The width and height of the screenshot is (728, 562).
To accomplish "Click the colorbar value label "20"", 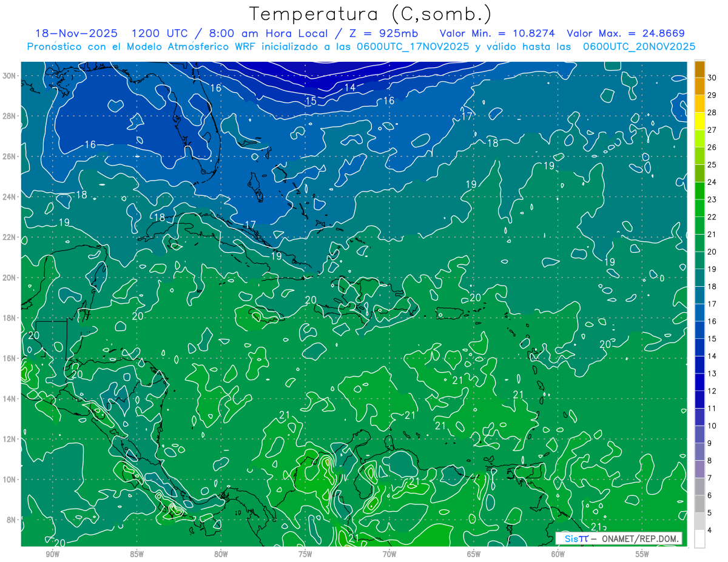I will tap(712, 252).
